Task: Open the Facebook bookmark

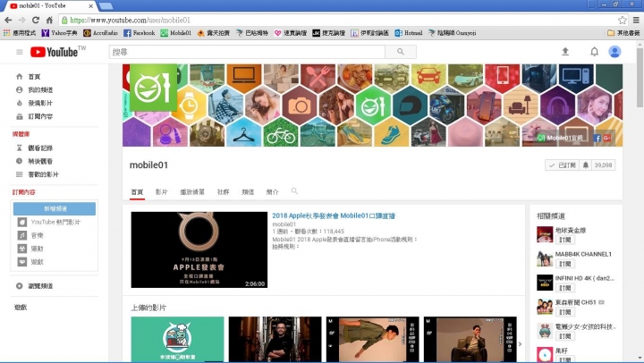Action: [140, 33]
